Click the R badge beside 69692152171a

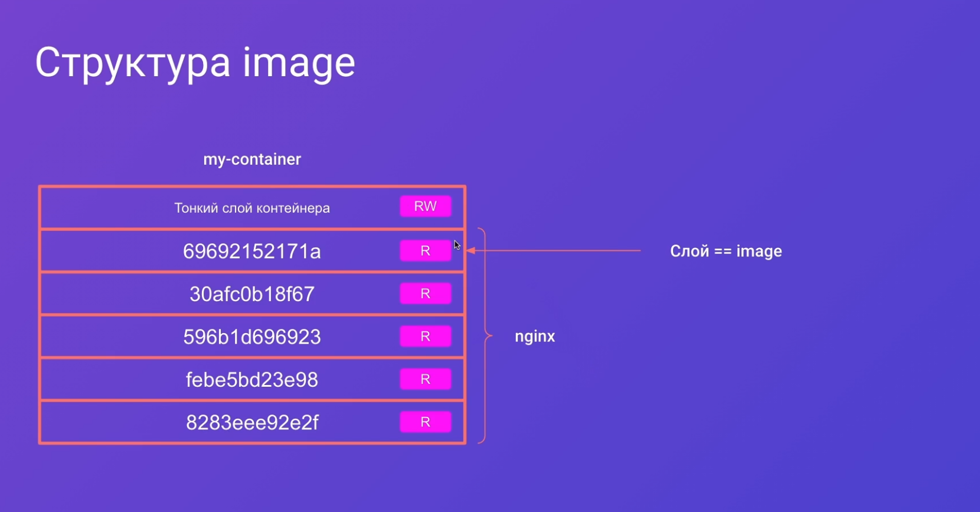click(426, 250)
